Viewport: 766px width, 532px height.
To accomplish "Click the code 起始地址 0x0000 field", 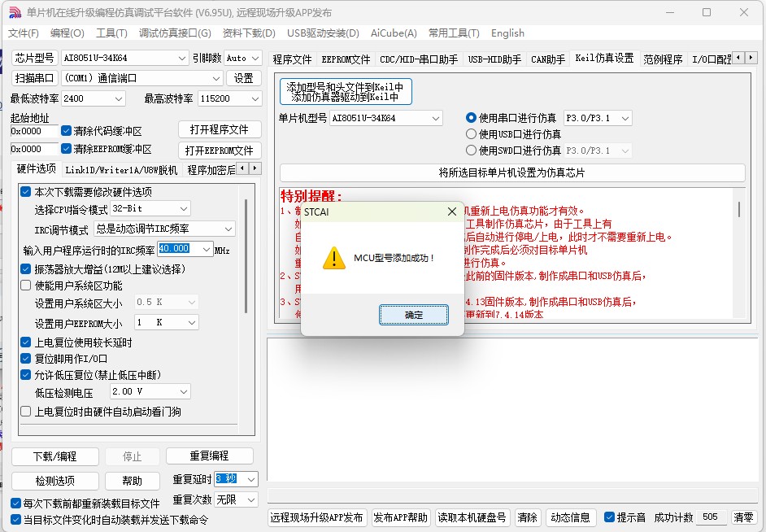I will point(33,131).
